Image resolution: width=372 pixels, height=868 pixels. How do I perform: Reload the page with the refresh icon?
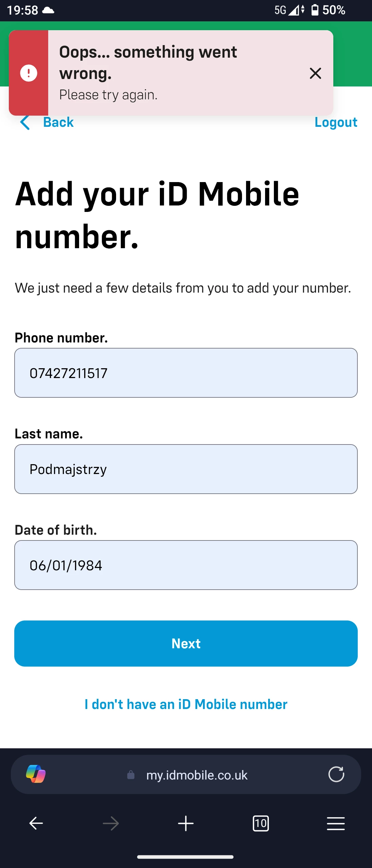tap(336, 774)
